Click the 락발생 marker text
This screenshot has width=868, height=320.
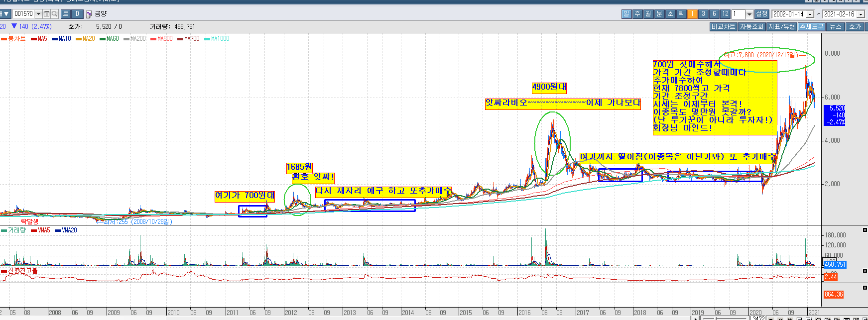coord(29,221)
